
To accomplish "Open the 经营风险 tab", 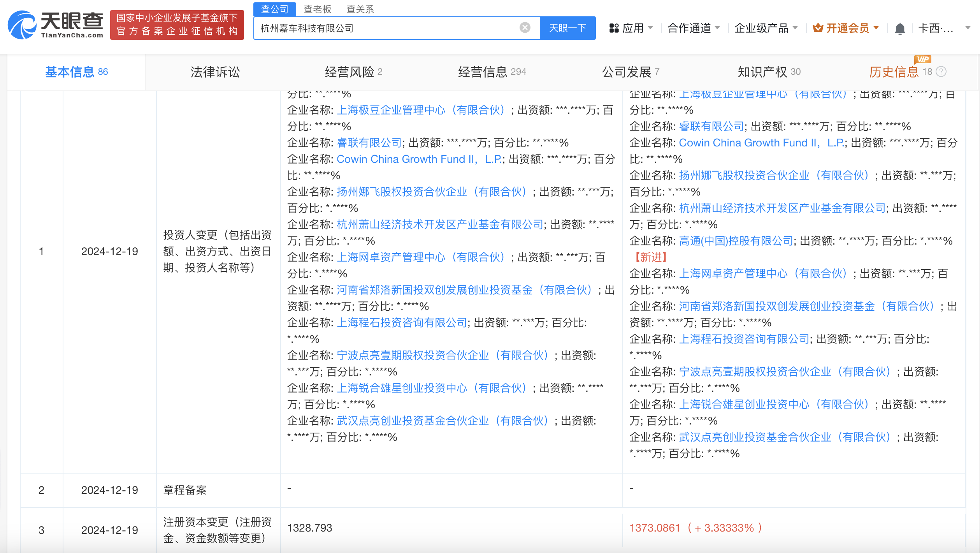I will click(x=353, y=72).
